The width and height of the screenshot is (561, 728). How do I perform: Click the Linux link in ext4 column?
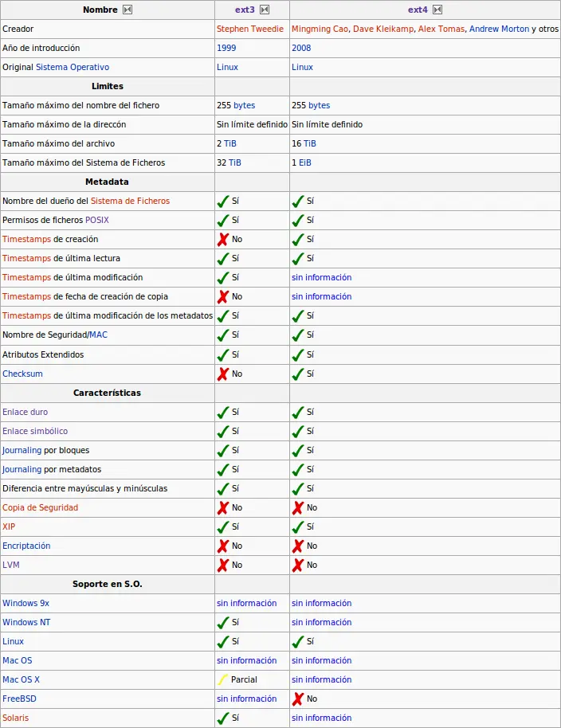point(302,67)
